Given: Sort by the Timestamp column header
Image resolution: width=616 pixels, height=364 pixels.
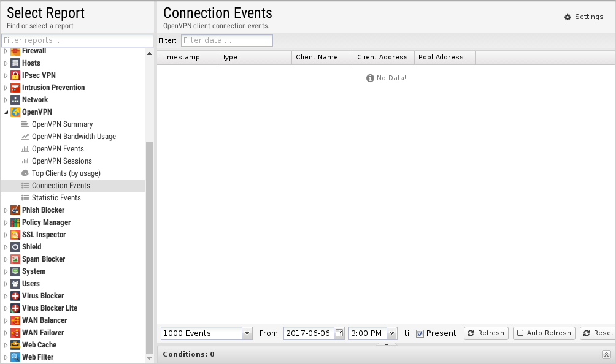Looking at the screenshot, I should pos(187,57).
